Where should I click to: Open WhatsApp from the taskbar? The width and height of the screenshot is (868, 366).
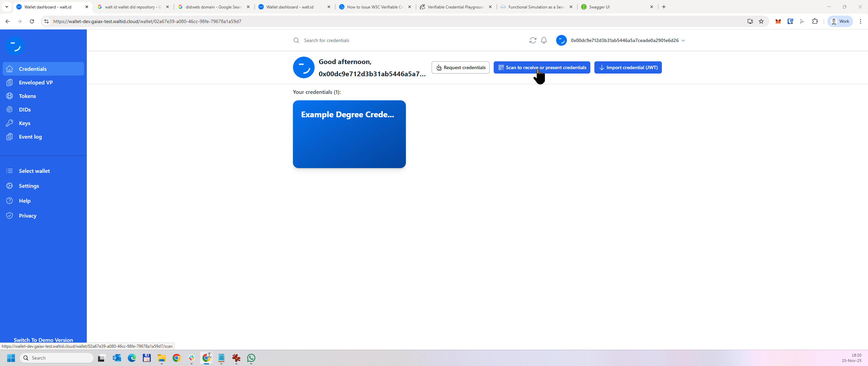coord(251,358)
